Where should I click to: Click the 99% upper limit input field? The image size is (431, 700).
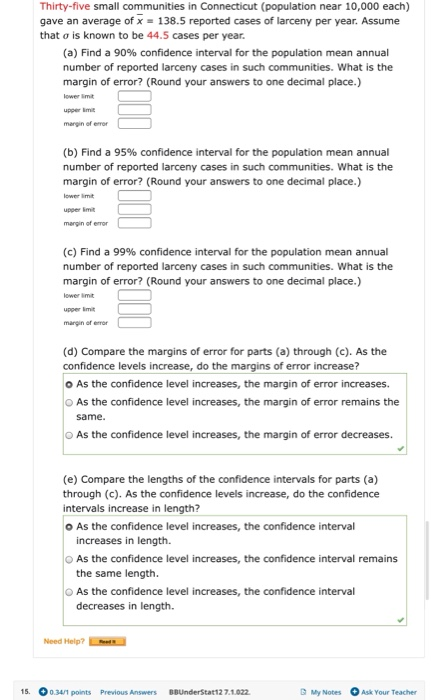tap(134, 309)
